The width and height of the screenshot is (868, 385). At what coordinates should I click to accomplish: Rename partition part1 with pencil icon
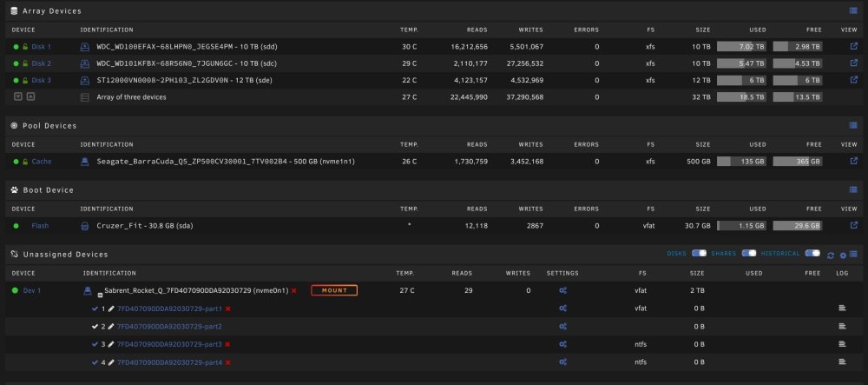[x=111, y=309]
